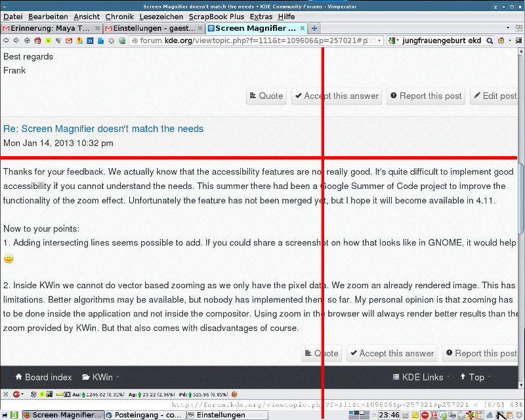
Task: Click the settings gear icon in toolbar
Action: pyautogui.click(x=111, y=41)
